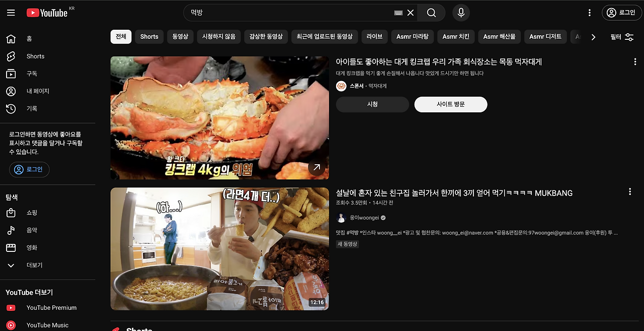
Task: Clear the search query with the X button
Action: [411, 13]
